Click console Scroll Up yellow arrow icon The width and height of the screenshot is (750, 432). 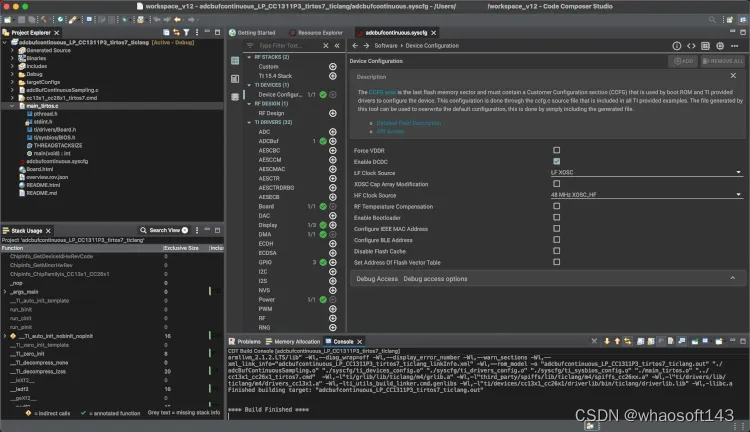click(617, 341)
